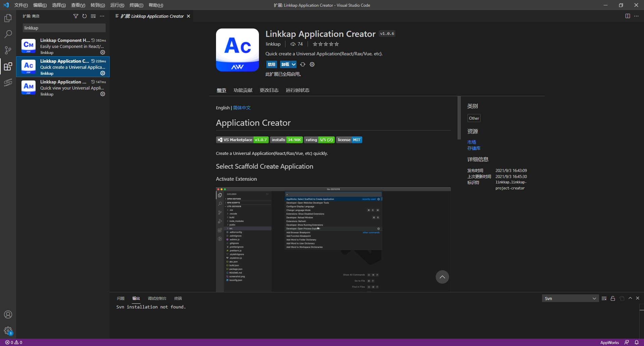
Task: Clear extension search results icon
Action: pyautogui.click(x=93, y=16)
